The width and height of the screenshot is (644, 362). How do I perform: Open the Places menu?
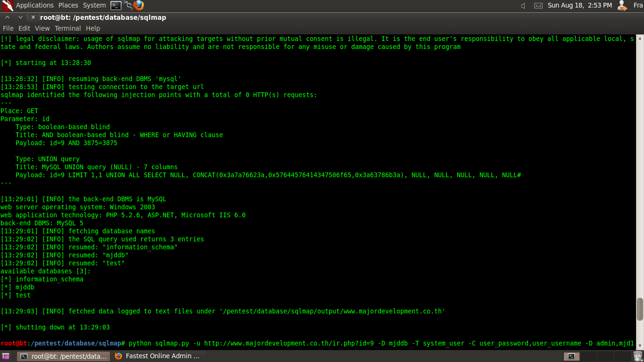(x=68, y=5)
